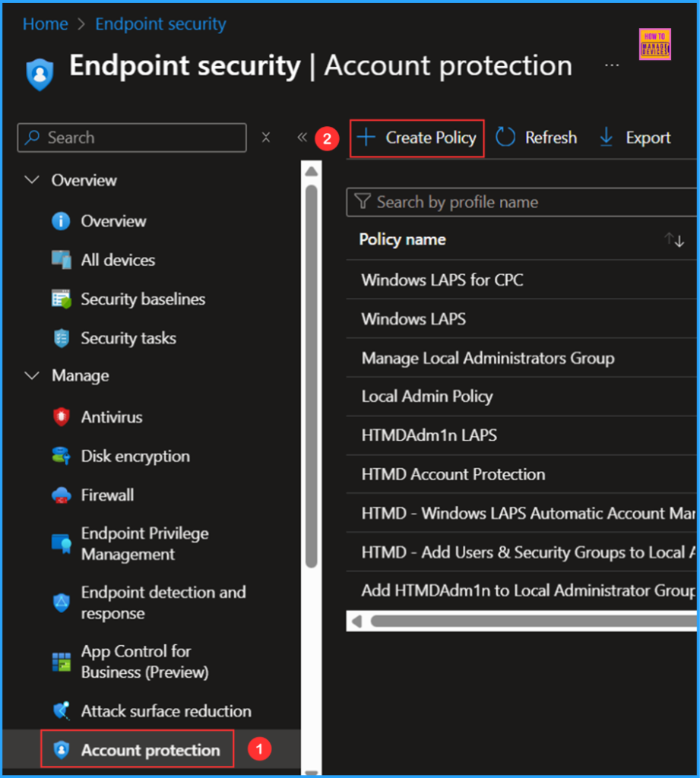The width and height of the screenshot is (700, 778).
Task: Open HTMD - Add Users & Security Groups policy
Action: 529,552
